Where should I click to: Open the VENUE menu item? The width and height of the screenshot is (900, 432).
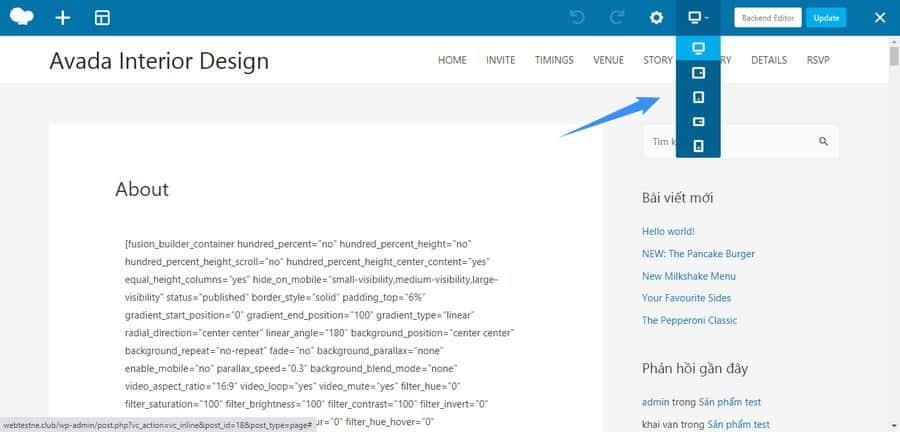click(x=608, y=60)
